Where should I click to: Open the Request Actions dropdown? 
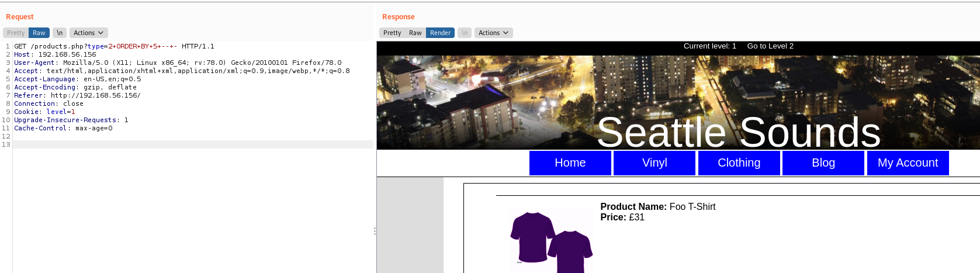click(89, 33)
